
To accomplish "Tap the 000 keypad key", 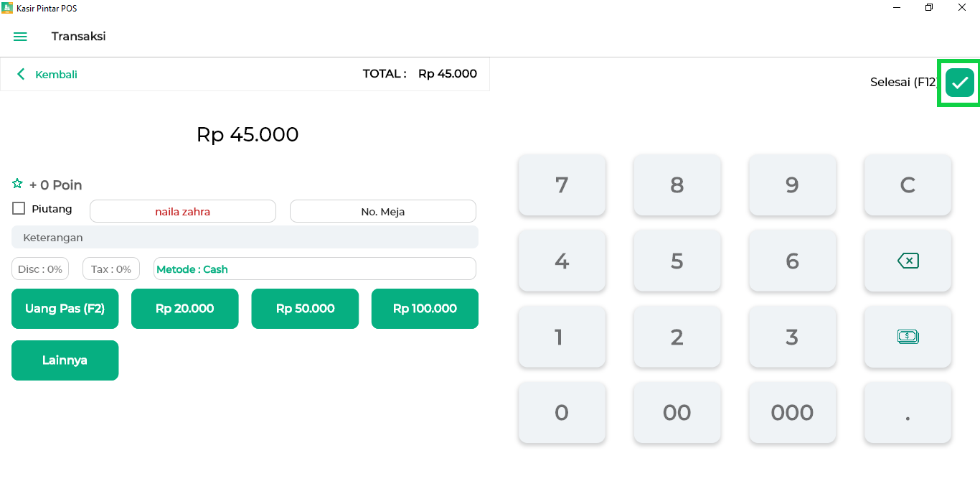I will point(792,413).
